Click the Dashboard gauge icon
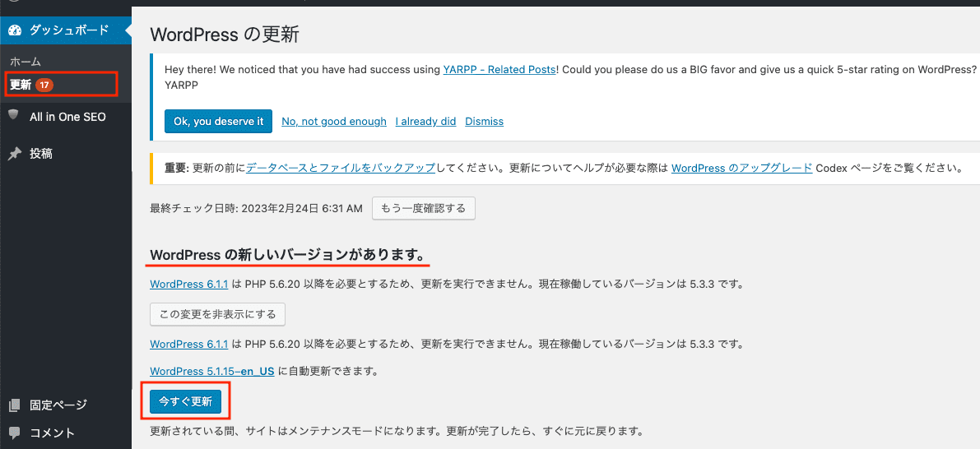980x449 pixels. coord(15,30)
